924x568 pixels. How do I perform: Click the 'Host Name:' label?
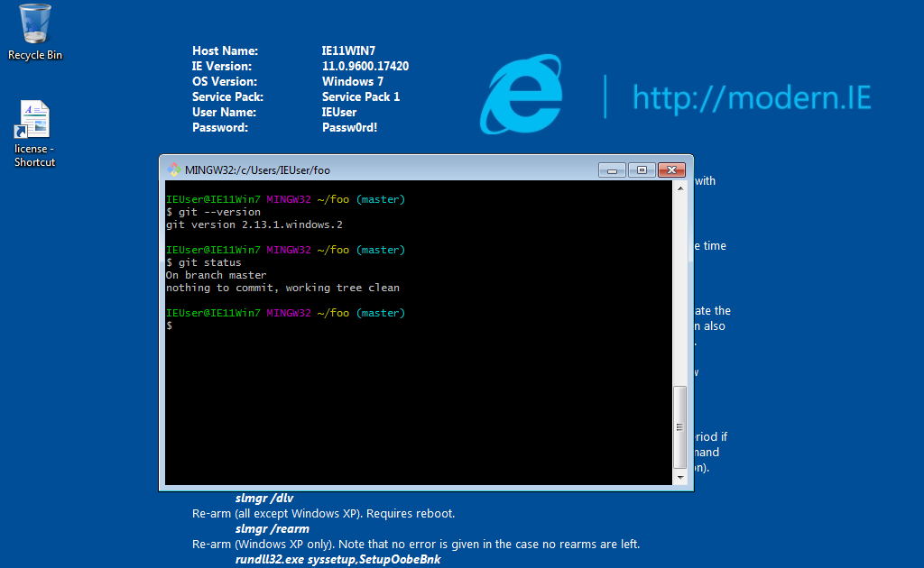pos(225,51)
